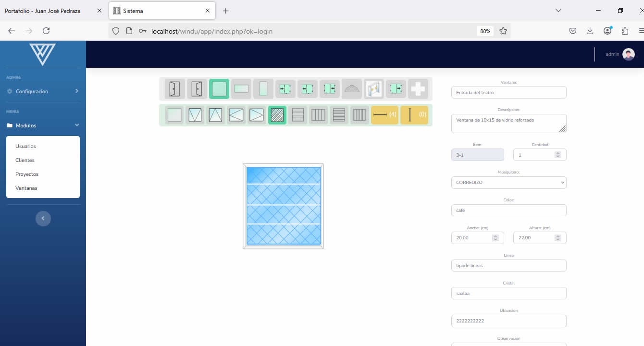Select the left-opening door shape icon

(x=175, y=89)
